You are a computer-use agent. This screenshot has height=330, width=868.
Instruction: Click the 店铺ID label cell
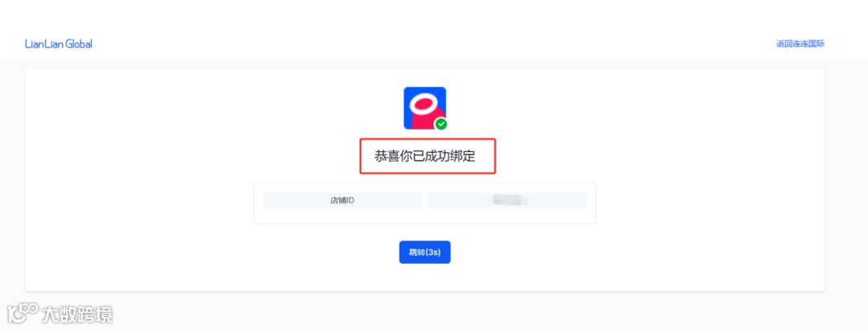click(342, 200)
